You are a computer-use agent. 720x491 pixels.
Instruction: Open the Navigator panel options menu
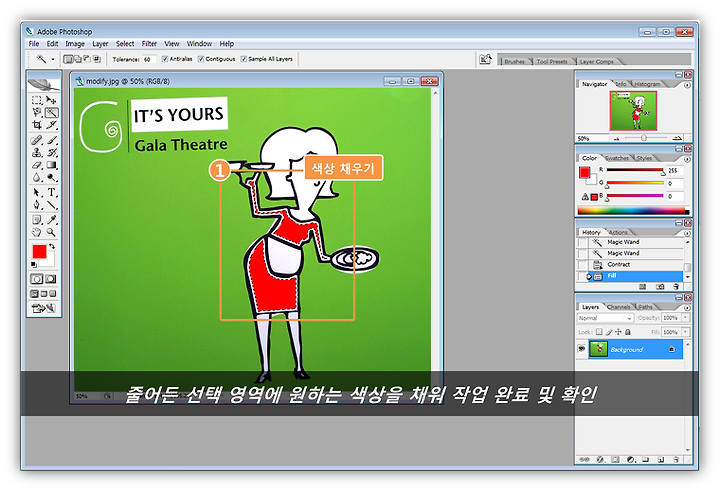pyautogui.click(x=687, y=85)
